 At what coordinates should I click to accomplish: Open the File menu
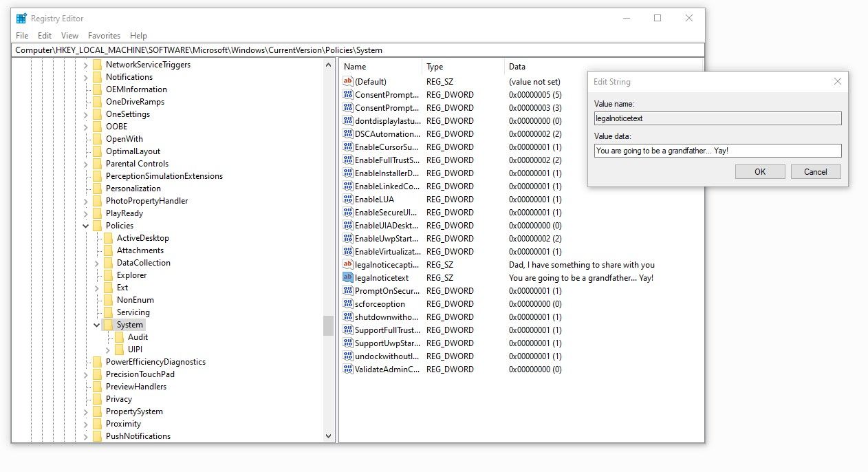pos(22,36)
